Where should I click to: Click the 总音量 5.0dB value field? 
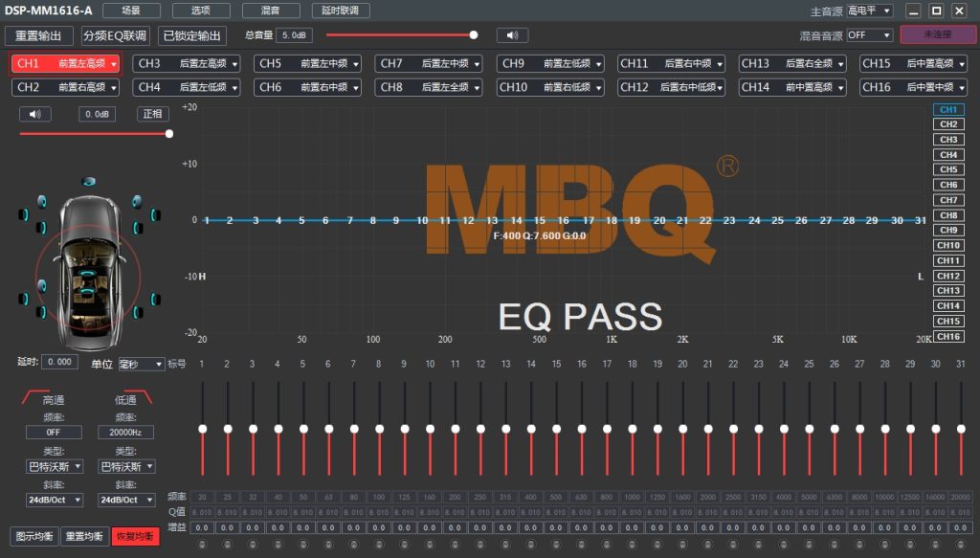click(294, 35)
